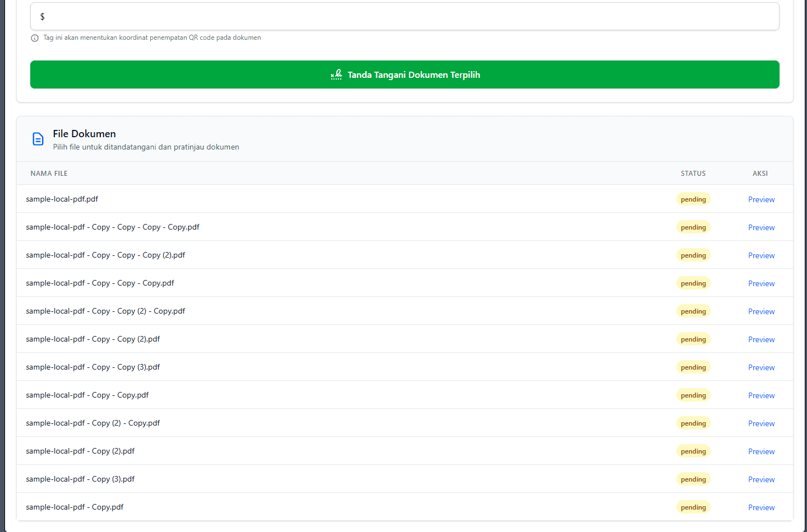The width and height of the screenshot is (807, 532).
Task: Open Preview for Copy - Copy - Copy (2).pdf
Action: pos(761,255)
